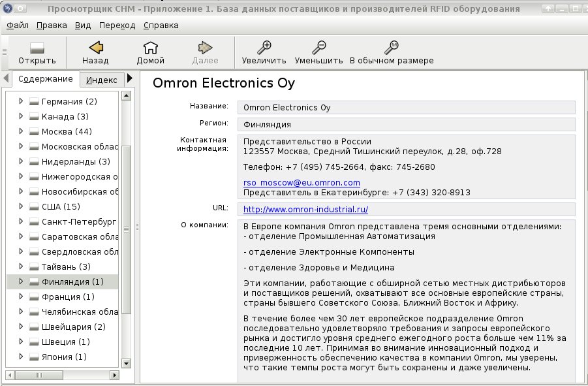Follow the omron-industrial.ru URL link

pyautogui.click(x=305, y=209)
